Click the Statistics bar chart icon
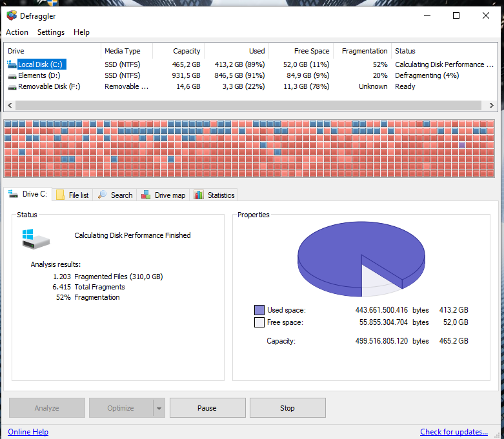This screenshot has height=439, width=504. (199, 195)
